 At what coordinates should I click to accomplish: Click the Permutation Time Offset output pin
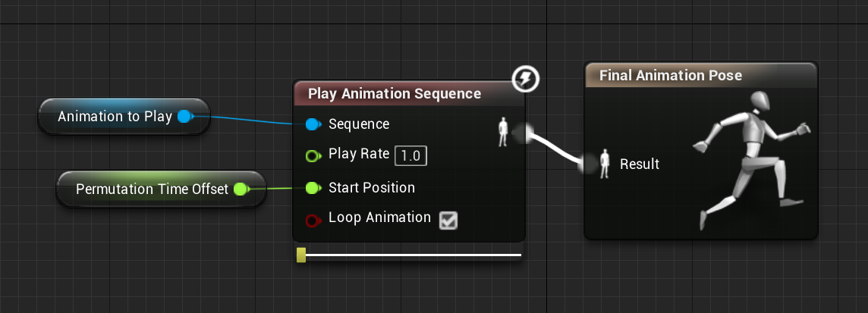point(241,189)
